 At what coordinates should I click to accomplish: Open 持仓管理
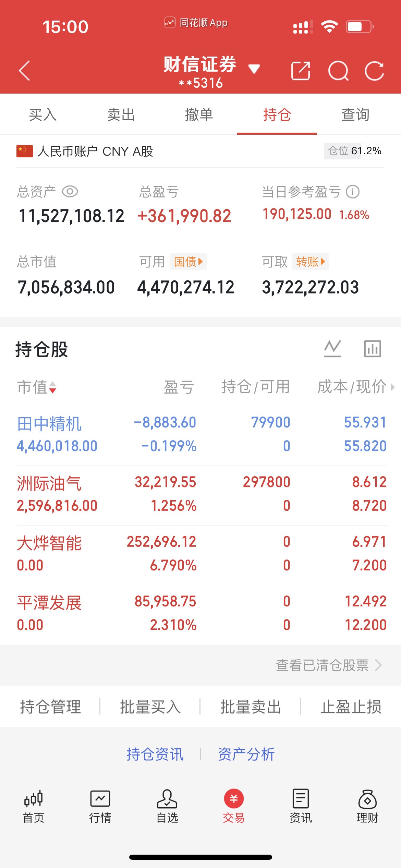point(50,707)
